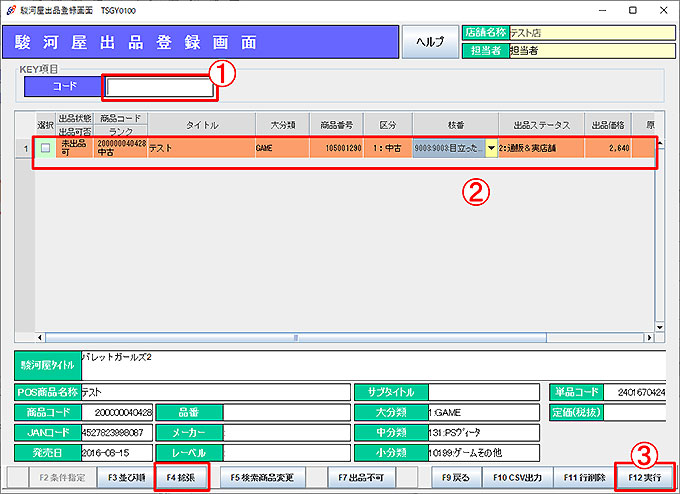Tick the 選択 checkbox in row 1
Viewport: 680px width, 494px height.
(45, 148)
